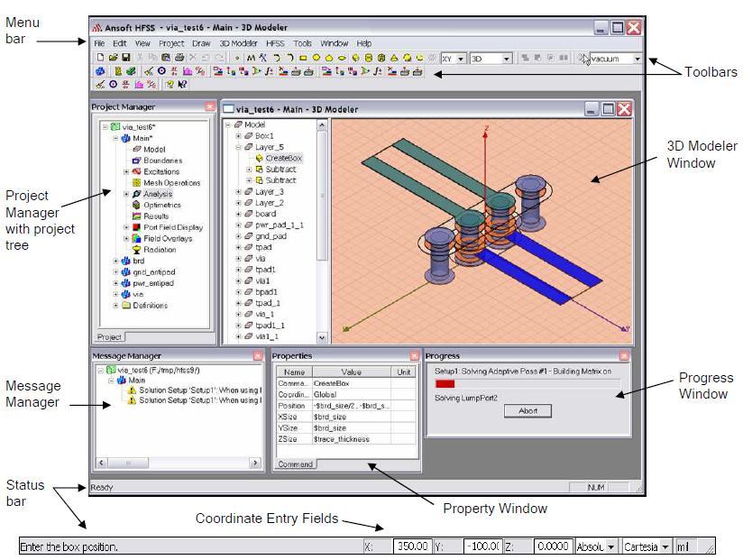Select the Draw Polyline tool

coord(251,58)
